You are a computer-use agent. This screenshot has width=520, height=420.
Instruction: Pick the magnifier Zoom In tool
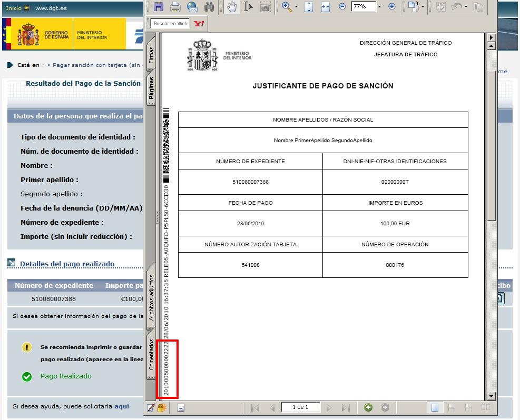(287, 6)
